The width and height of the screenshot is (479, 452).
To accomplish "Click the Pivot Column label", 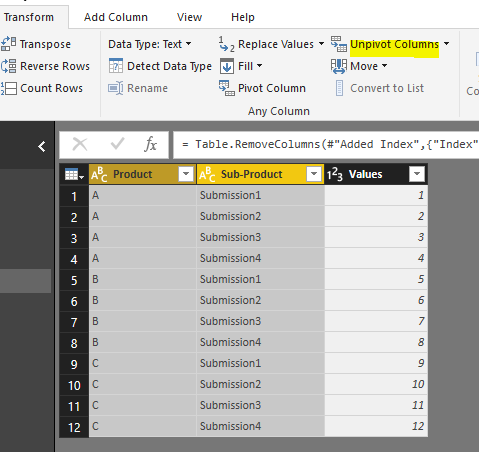I will pyautogui.click(x=272, y=88).
